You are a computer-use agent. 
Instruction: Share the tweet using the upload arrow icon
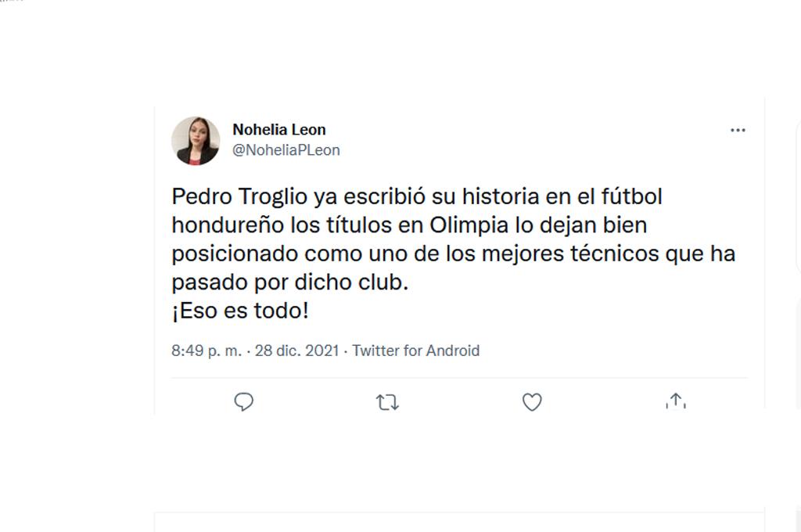(x=676, y=401)
